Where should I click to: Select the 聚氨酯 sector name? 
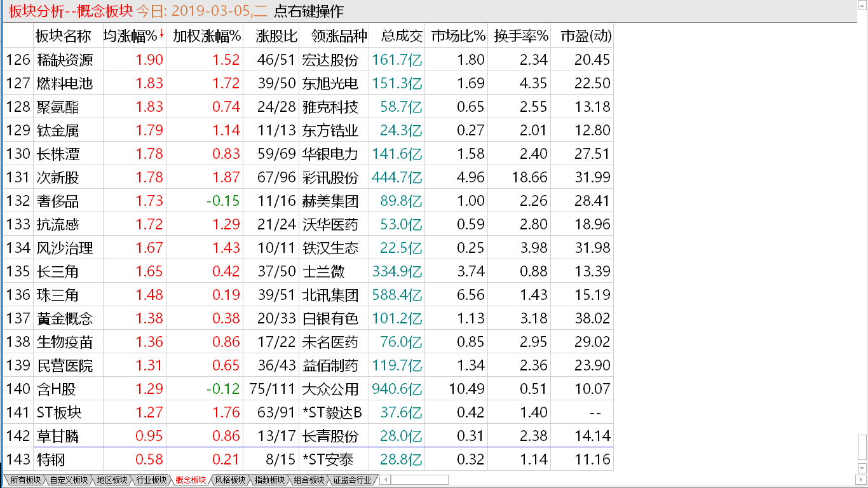58,107
